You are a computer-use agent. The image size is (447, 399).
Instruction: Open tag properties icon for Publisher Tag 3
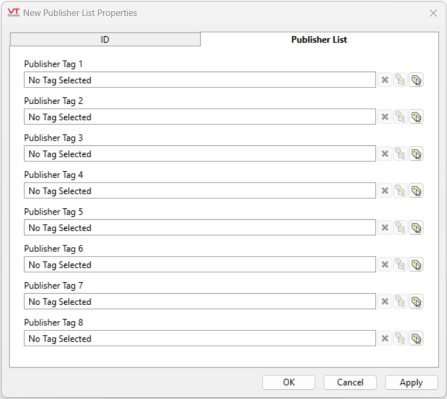pos(416,154)
